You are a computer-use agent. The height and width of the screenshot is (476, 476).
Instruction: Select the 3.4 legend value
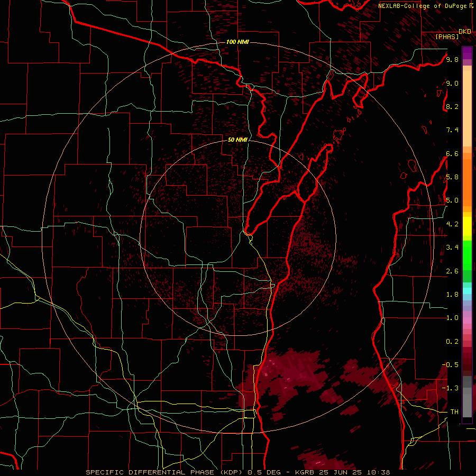(x=452, y=248)
